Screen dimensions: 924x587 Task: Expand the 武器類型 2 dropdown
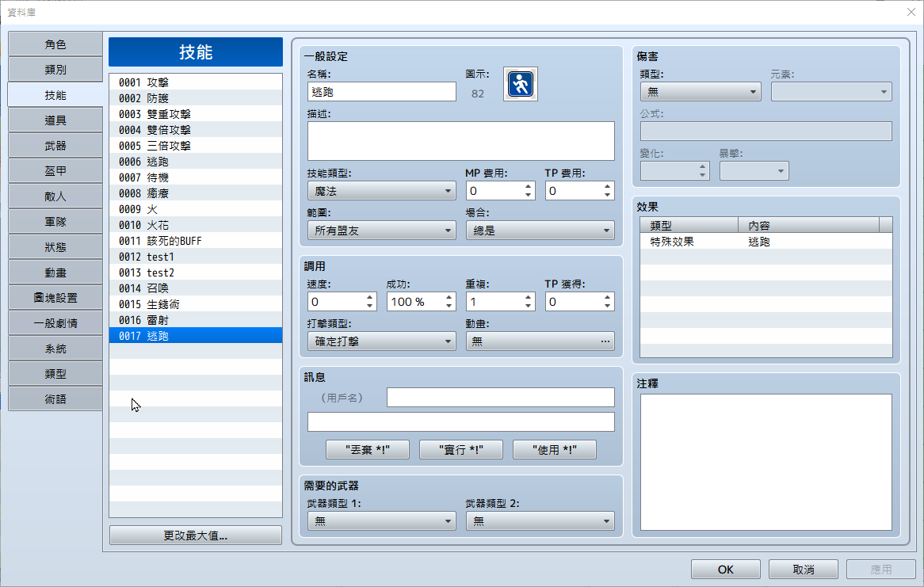[x=540, y=521]
